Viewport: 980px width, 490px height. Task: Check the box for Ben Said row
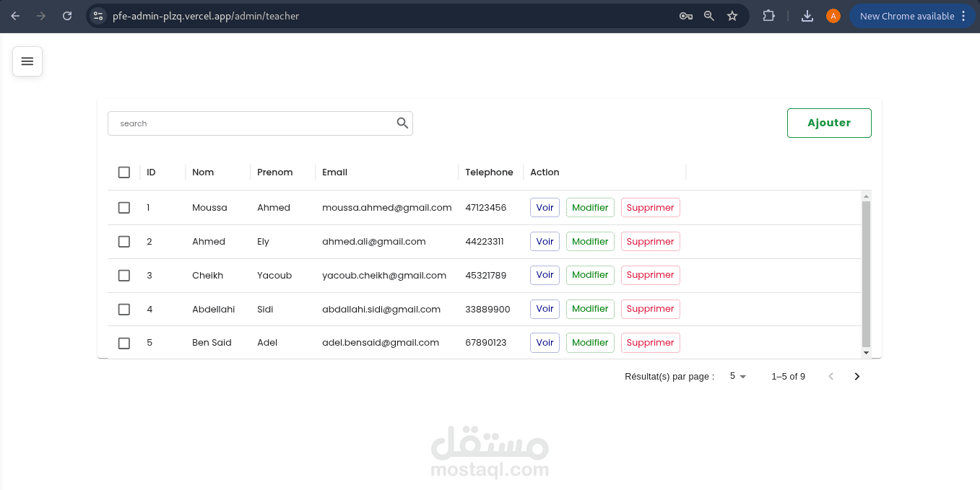[124, 343]
